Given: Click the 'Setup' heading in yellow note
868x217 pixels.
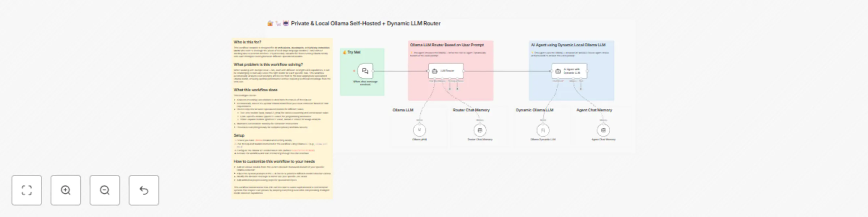Looking at the screenshot, I should [239, 135].
